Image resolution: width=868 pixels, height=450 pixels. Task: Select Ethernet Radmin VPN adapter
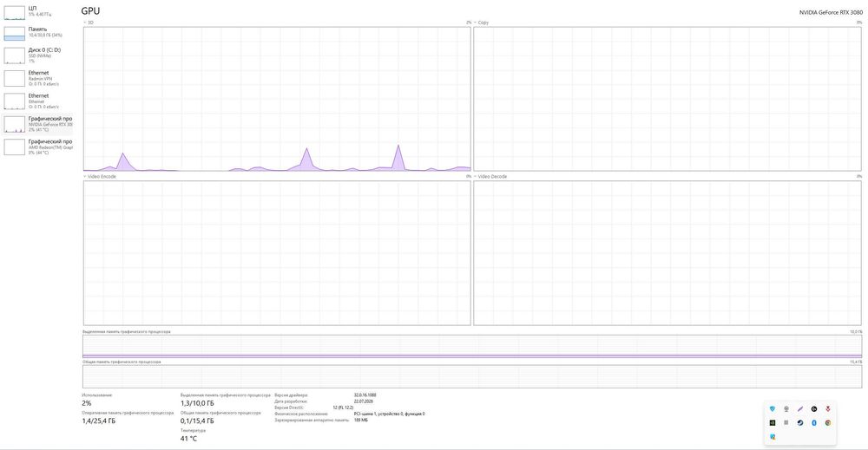[37, 78]
